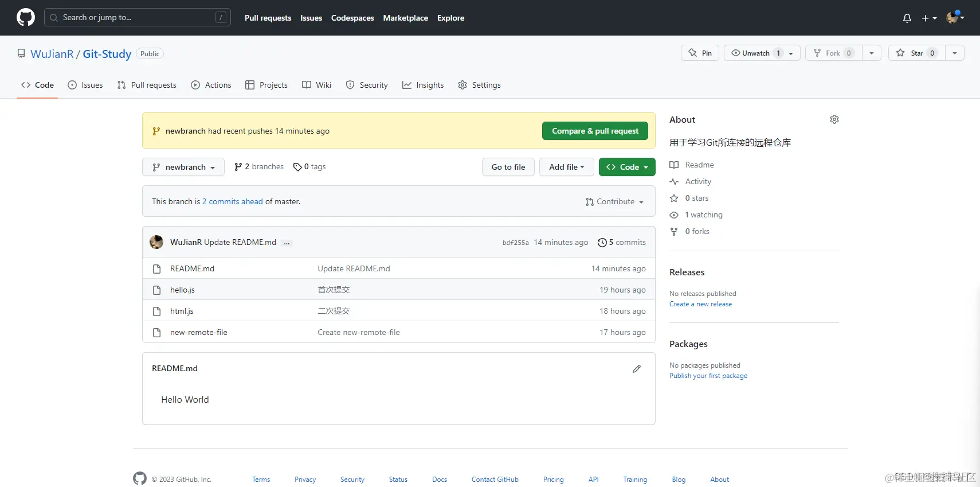Screen dimensions: 980x487
Task: Click the stars icon in About
Action: click(x=674, y=198)
